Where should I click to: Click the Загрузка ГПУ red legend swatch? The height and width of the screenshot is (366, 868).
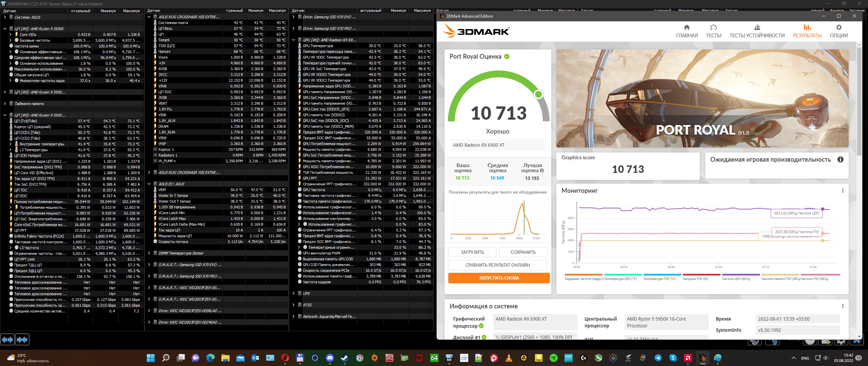[701, 275]
